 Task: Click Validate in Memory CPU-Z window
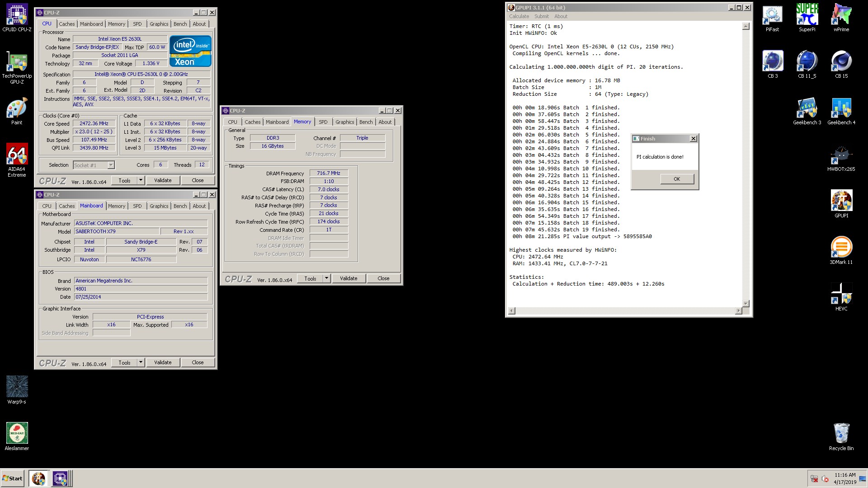(349, 278)
